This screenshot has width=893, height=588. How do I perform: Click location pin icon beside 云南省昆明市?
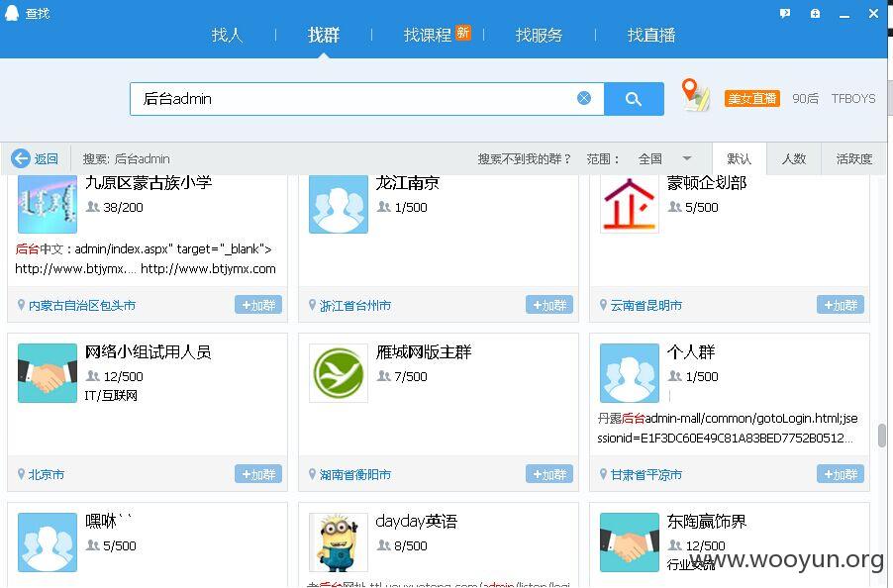tap(603, 305)
